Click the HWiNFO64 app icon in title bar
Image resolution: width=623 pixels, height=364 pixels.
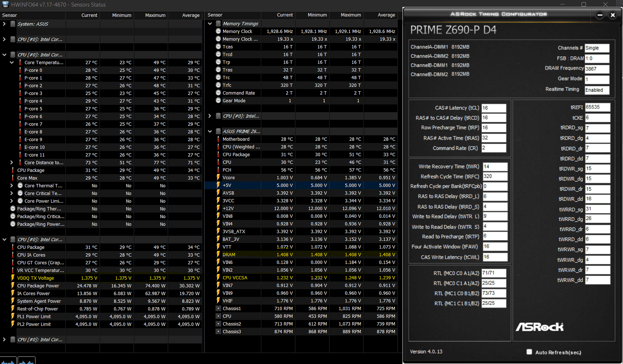point(5,5)
